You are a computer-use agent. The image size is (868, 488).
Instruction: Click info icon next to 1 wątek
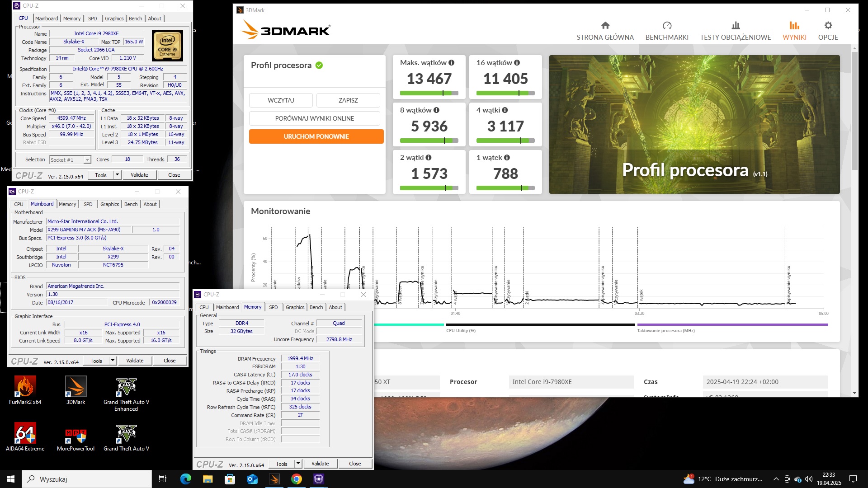507,158
